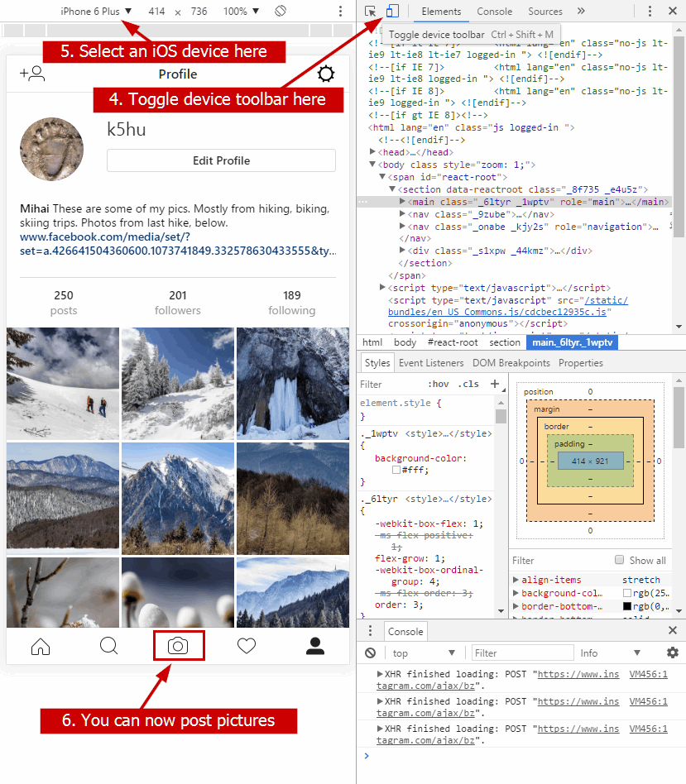Enable the Show all computed styles checkbox
The width and height of the screenshot is (686, 784).
click(x=620, y=560)
